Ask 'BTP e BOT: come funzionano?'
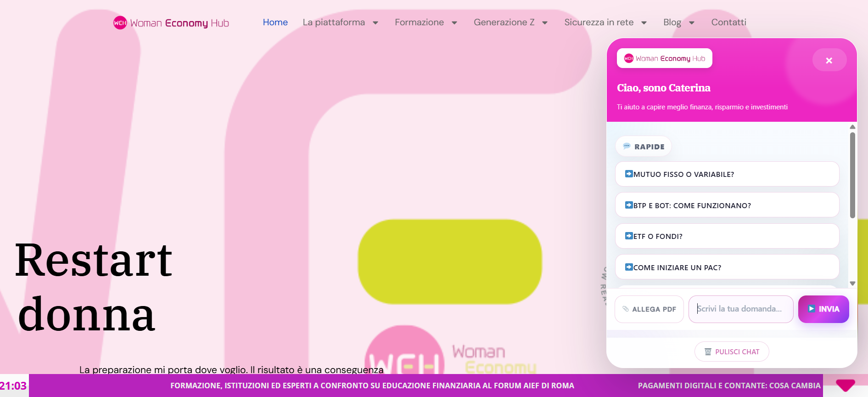868x397 pixels. point(727,205)
